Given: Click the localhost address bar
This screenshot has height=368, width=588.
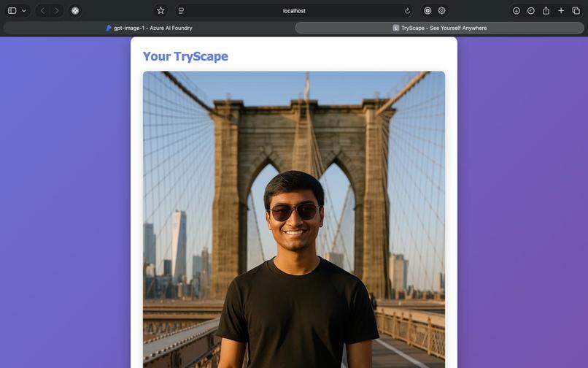Looking at the screenshot, I should click(x=295, y=11).
